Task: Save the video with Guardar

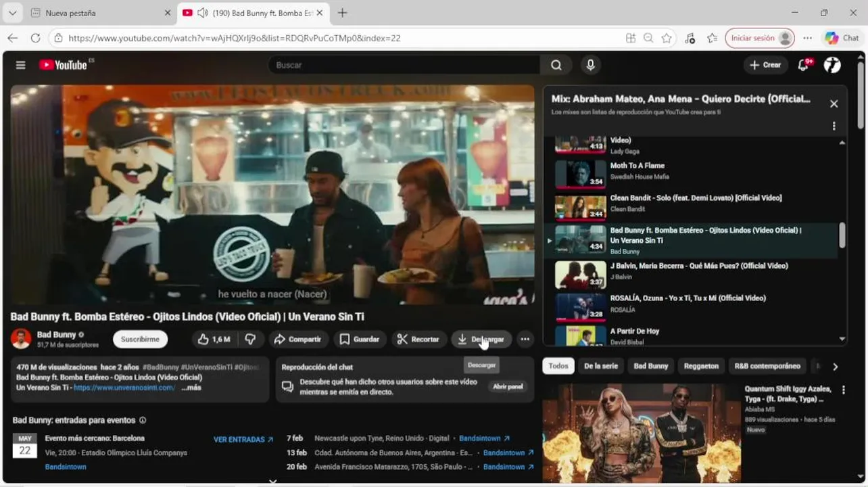Action: tap(360, 340)
